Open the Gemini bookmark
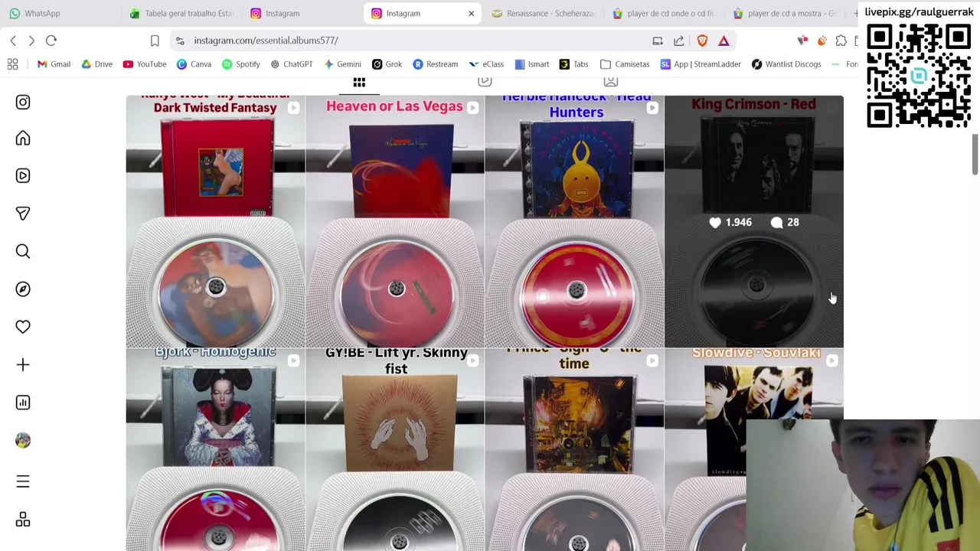The image size is (980, 551). [x=341, y=64]
